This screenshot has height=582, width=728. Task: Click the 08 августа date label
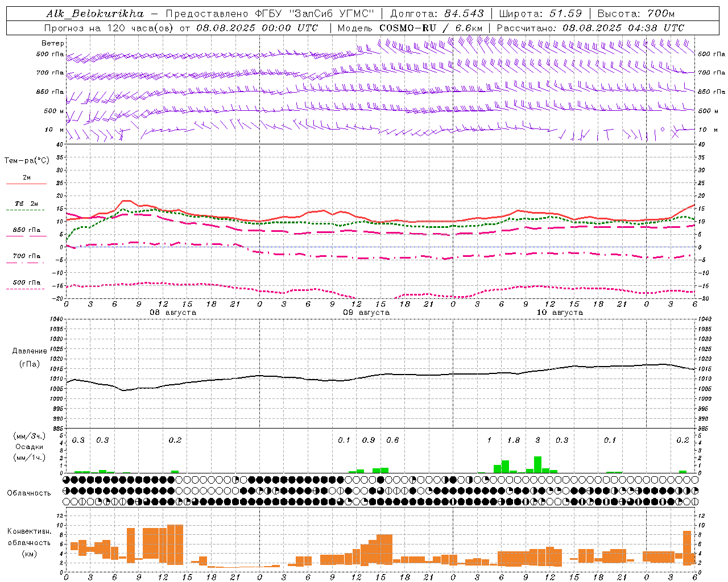[173, 313]
